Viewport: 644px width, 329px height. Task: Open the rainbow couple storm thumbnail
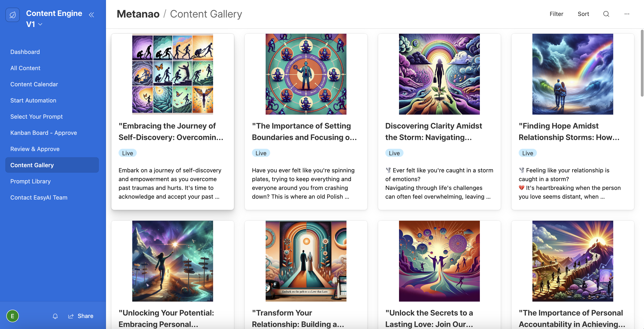click(x=573, y=74)
